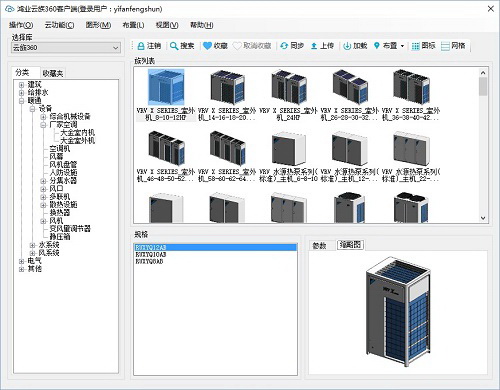Click the family list scrollbar down arrow
The image size is (500, 390).
click(483, 218)
